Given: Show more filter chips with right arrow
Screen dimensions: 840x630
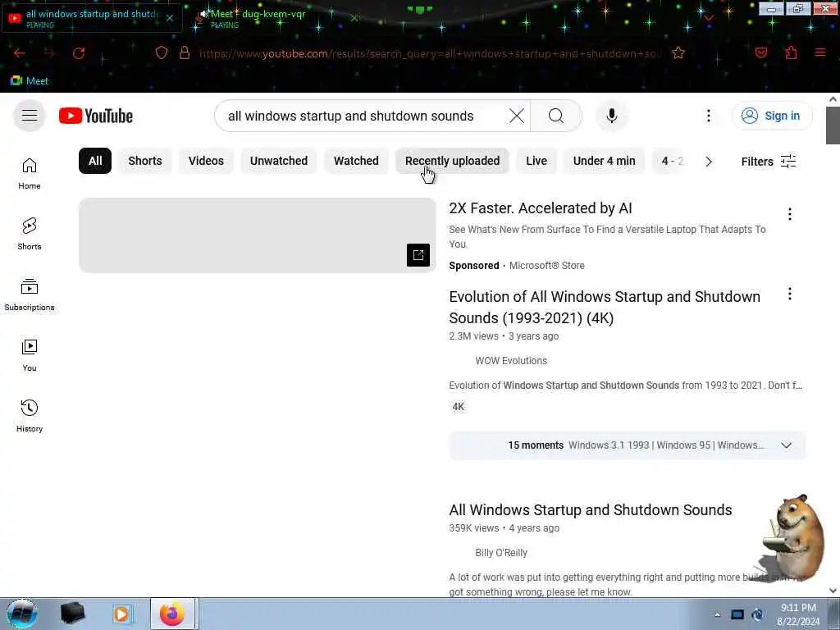Looking at the screenshot, I should pos(708,162).
